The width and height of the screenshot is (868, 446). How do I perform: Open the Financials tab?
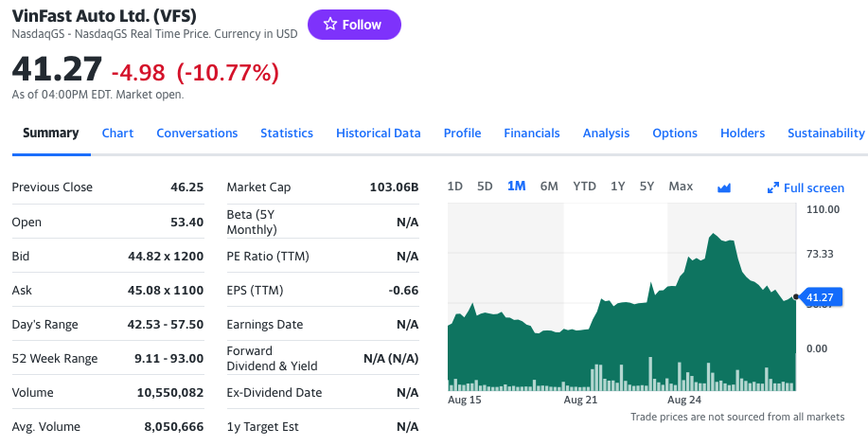[x=531, y=133]
